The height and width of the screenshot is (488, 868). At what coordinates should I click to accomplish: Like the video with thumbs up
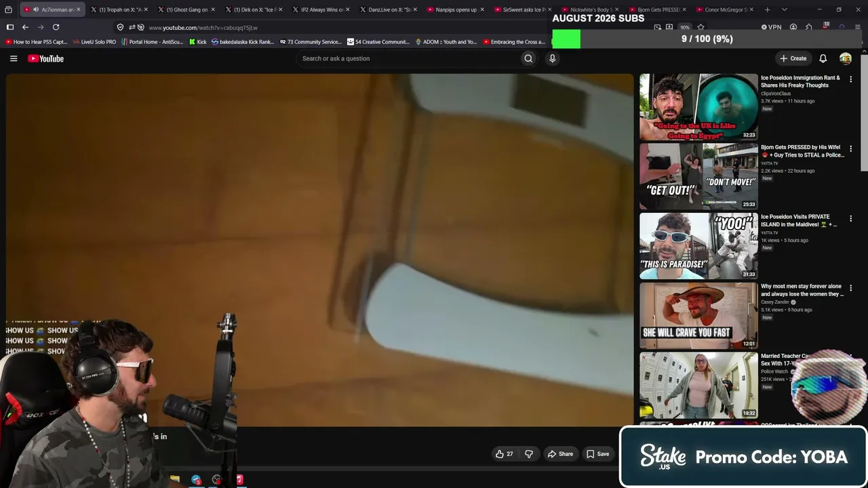(x=504, y=454)
